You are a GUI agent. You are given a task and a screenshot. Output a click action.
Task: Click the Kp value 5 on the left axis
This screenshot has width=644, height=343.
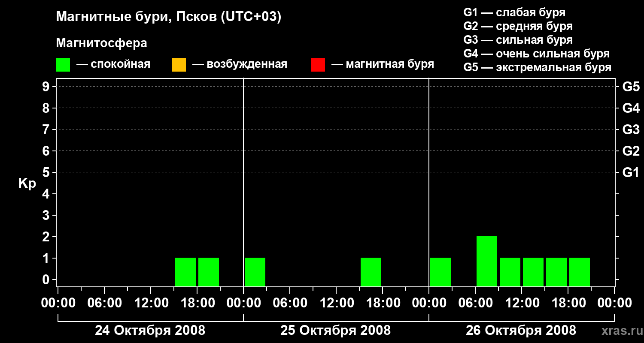[x=47, y=173]
